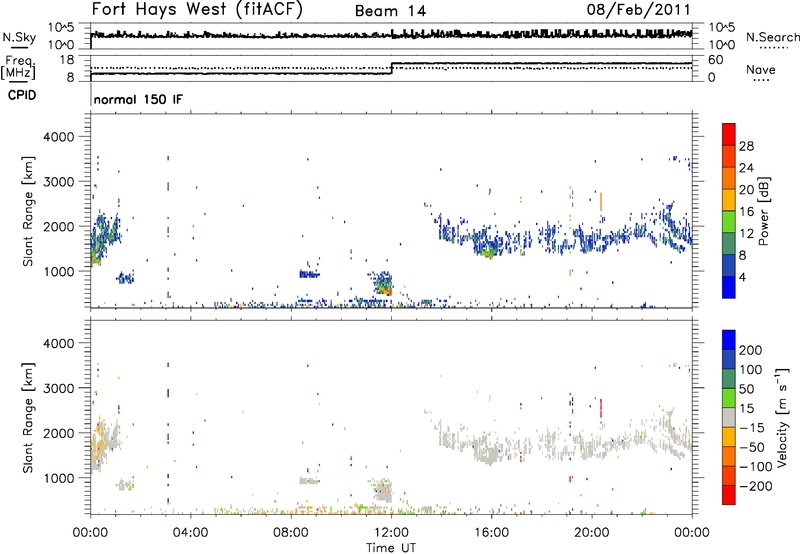Screen dimensions: 800x554
Task: Click the '20:00' time tick label
Action: (592, 533)
